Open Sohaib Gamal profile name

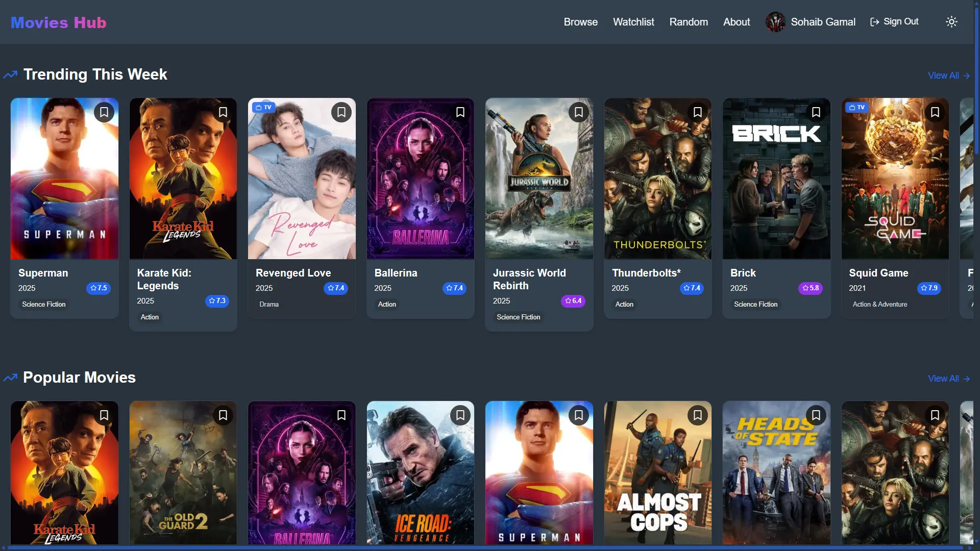(823, 22)
